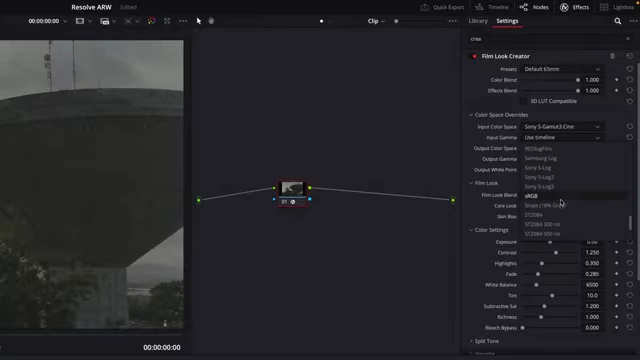Collapse the Color Space Overrides section
Screen dimensions: 640x360
pos(471,115)
